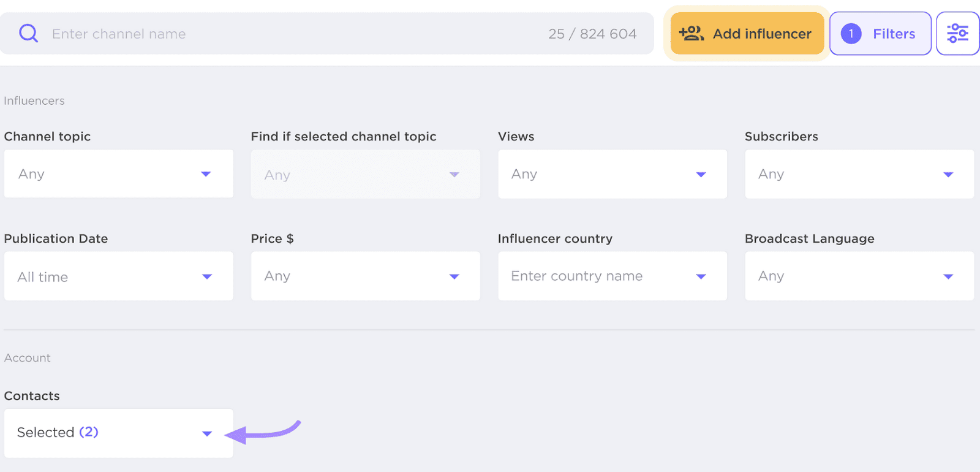Click the search magnifier icon
The width and height of the screenshot is (980, 472).
(28, 33)
